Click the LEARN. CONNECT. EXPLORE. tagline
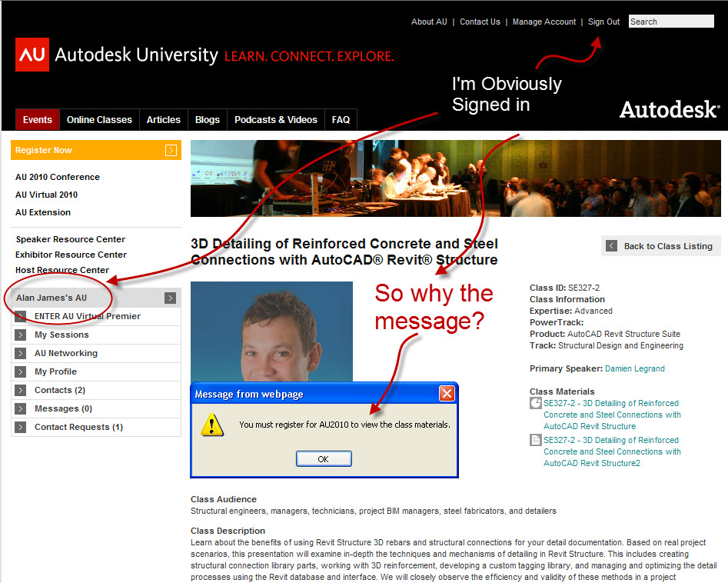Screen dimensions: 728x583 click(x=309, y=56)
